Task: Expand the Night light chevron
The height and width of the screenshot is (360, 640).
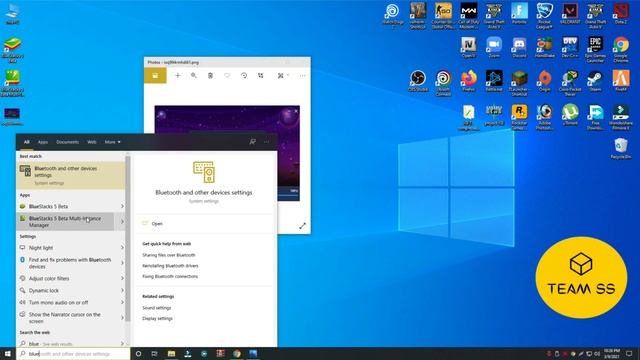Action: 122,248
